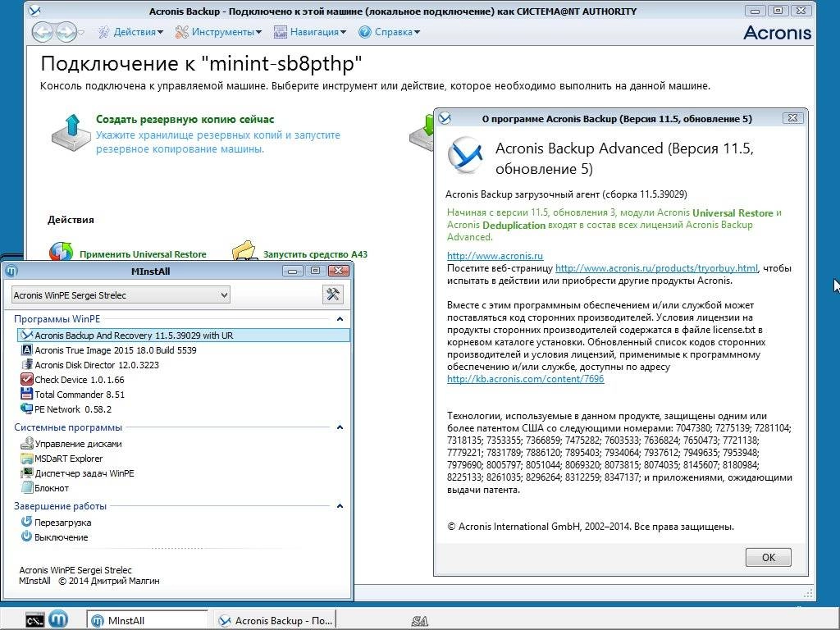Viewport: 840px width, 630px height.
Task: Open the tryorbuy.html products link
Action: pos(656,268)
